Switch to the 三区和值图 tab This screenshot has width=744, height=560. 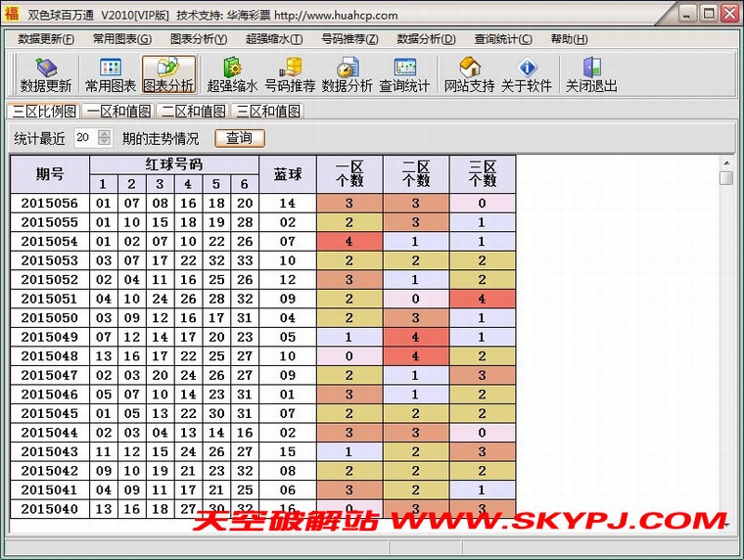click(x=267, y=112)
